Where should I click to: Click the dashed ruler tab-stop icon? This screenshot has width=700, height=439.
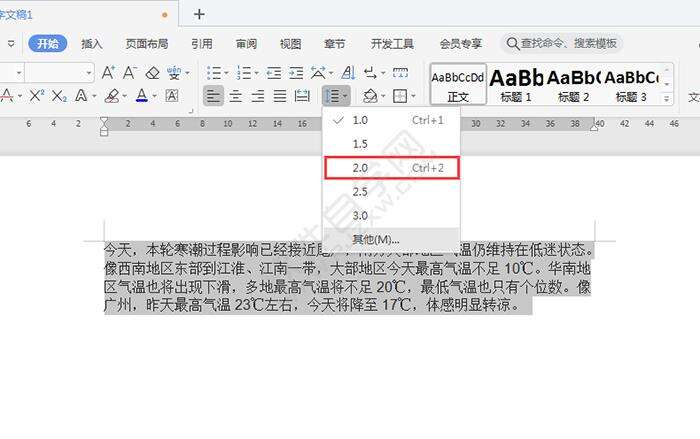400,72
